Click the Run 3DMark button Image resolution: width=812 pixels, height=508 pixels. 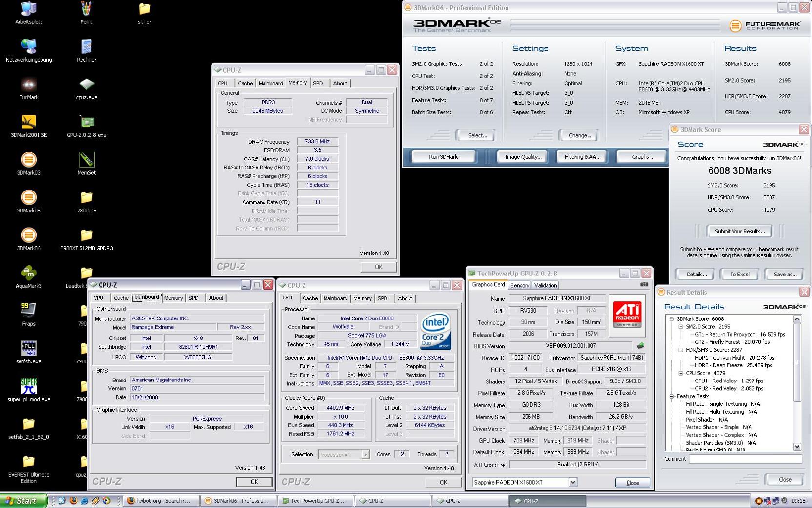tap(443, 157)
